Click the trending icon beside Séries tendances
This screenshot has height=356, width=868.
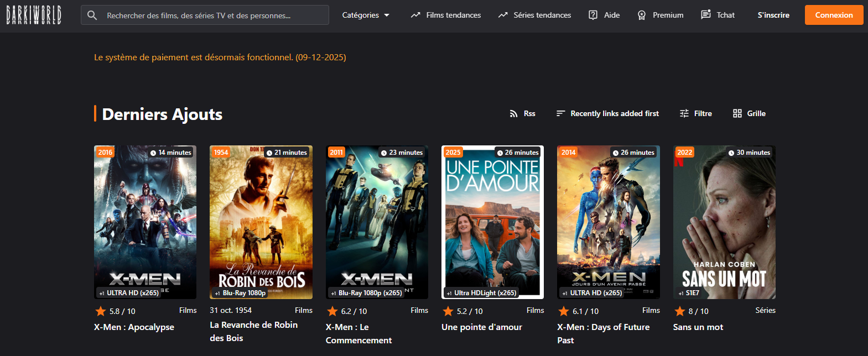[x=503, y=15]
